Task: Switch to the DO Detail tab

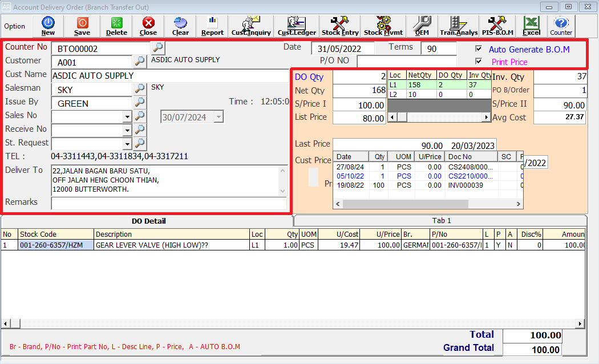Action: point(148,221)
